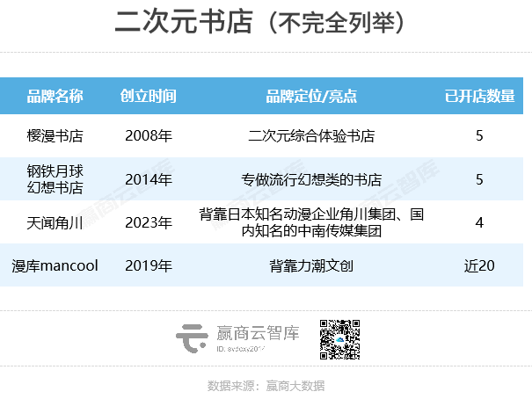Select the 背靠力潮文创 description cell
This screenshot has height=399, width=532.
click(x=311, y=265)
